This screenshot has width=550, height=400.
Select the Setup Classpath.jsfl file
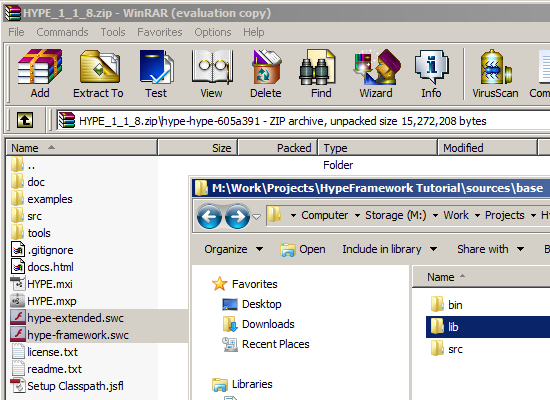click(67, 386)
